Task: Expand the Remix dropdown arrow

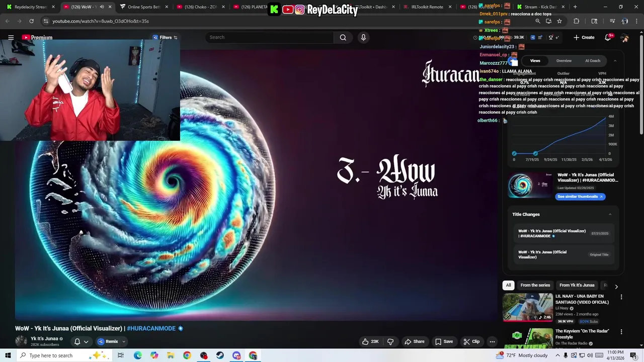Action: click(124, 341)
